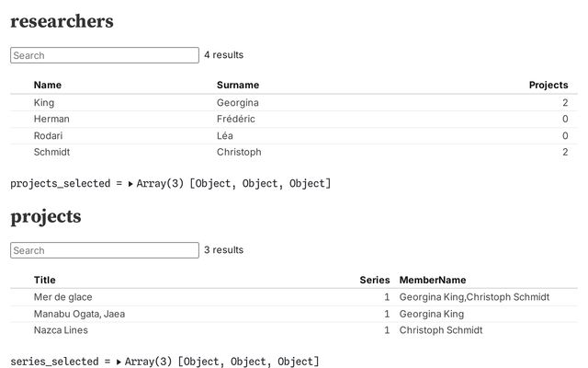
Task: Select the King row in researchers
Action: click(294, 102)
